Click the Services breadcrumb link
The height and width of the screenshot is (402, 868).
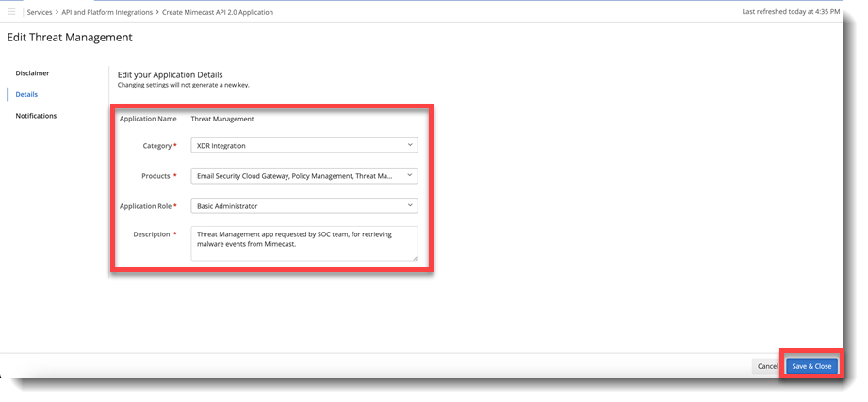pos(40,11)
